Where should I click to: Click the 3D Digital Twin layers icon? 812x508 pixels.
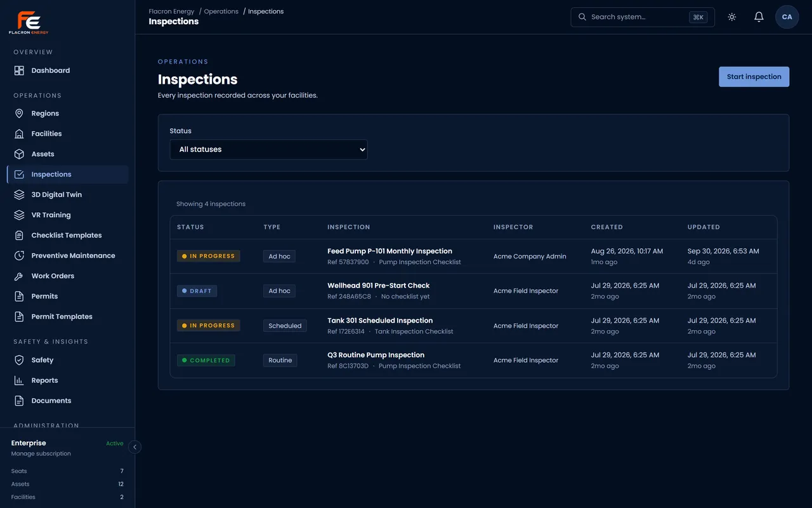(19, 195)
